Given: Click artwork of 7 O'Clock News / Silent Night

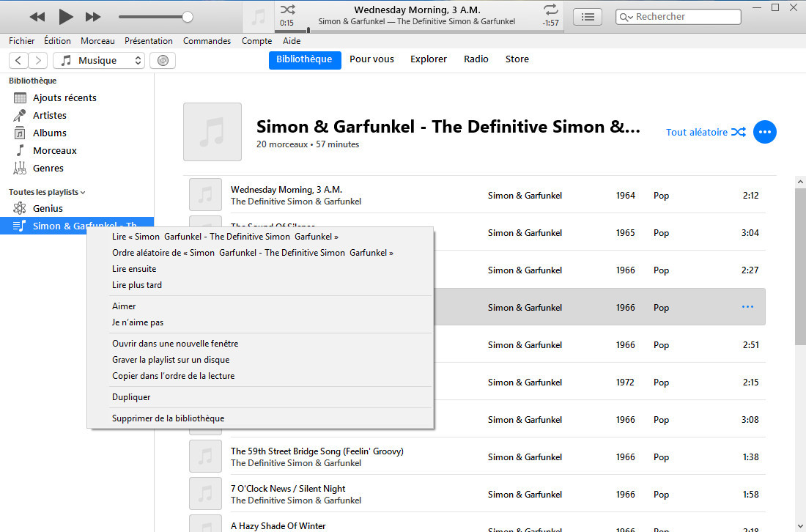Looking at the screenshot, I should [x=206, y=494].
